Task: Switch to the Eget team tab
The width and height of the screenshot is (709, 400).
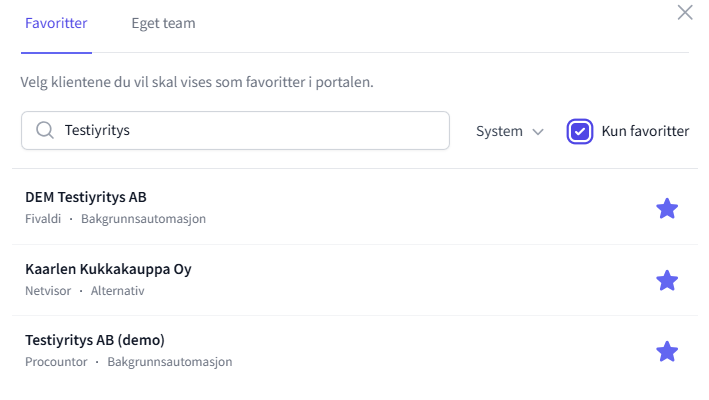Action: 163,23
